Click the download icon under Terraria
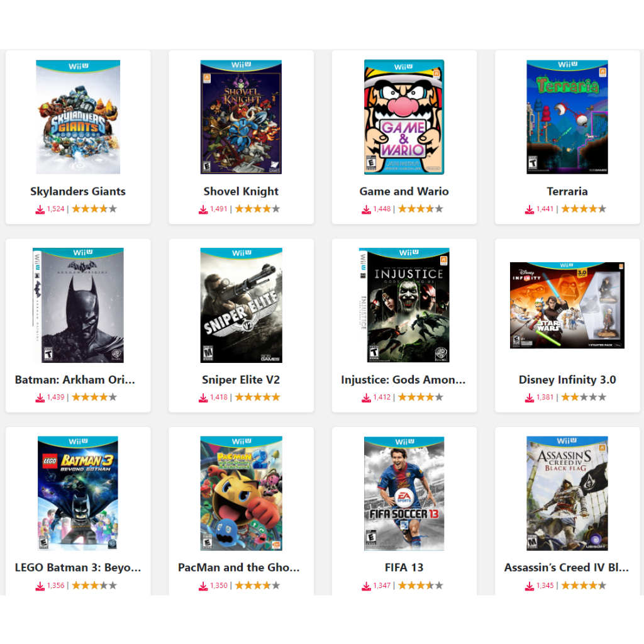Screen dimensions: 644x644 [x=530, y=209]
